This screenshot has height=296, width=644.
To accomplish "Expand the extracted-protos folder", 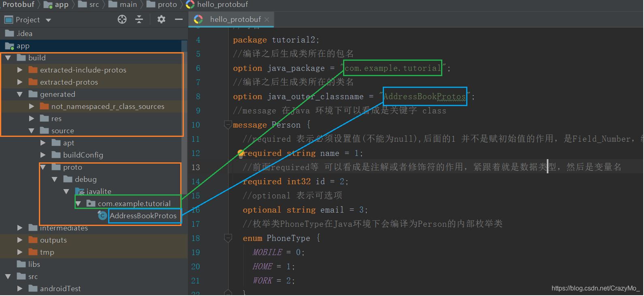I will pos(19,82).
